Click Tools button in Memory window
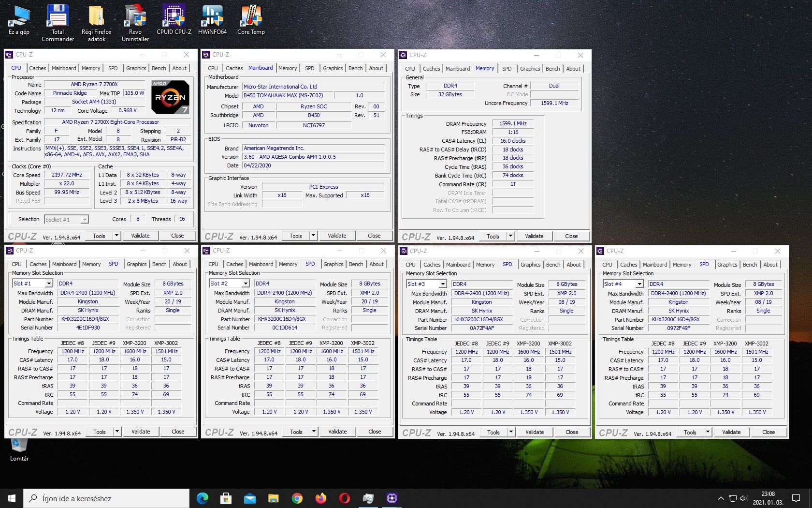Image resolution: width=812 pixels, height=508 pixels. click(493, 236)
